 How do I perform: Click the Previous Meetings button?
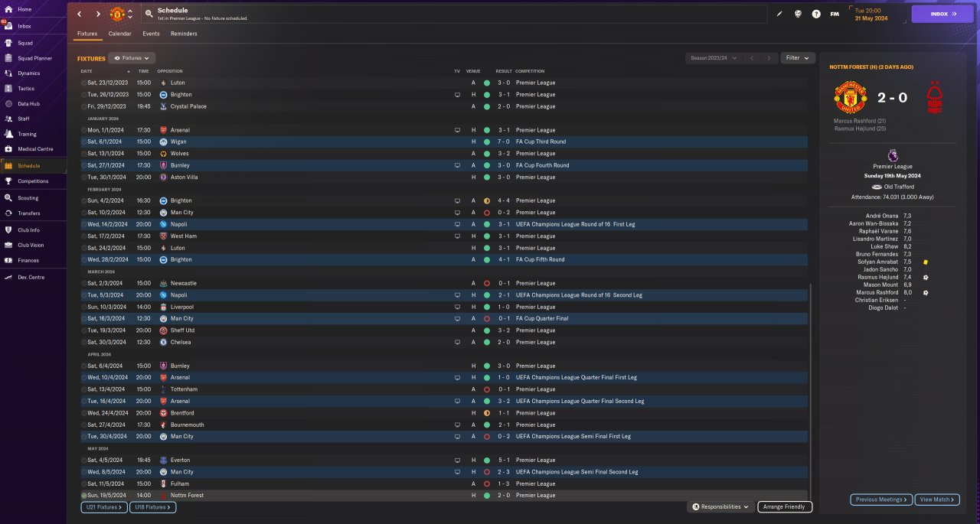tap(881, 500)
